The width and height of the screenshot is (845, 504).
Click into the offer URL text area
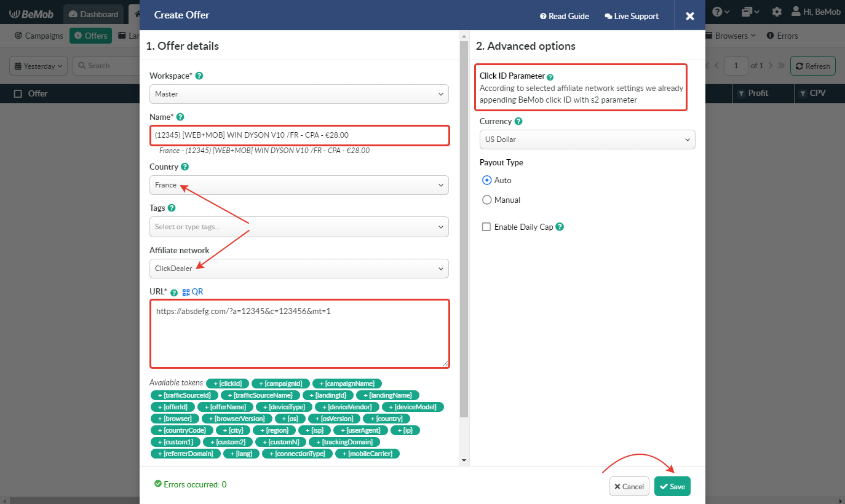(x=299, y=334)
